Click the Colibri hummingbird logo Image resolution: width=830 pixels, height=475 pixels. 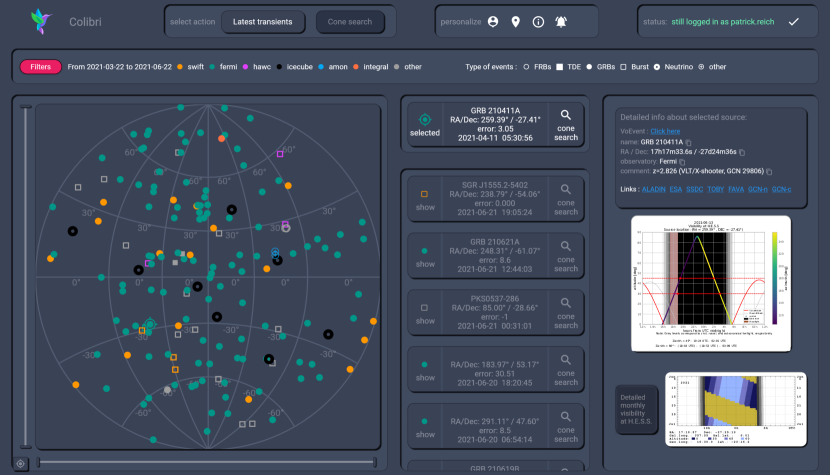(x=41, y=22)
